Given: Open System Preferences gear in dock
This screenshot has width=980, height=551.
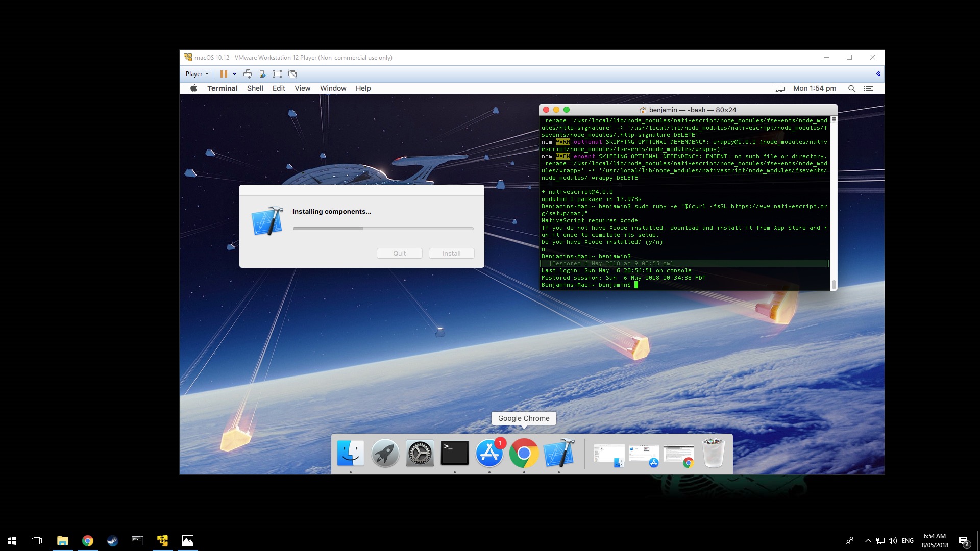Looking at the screenshot, I should [x=420, y=453].
